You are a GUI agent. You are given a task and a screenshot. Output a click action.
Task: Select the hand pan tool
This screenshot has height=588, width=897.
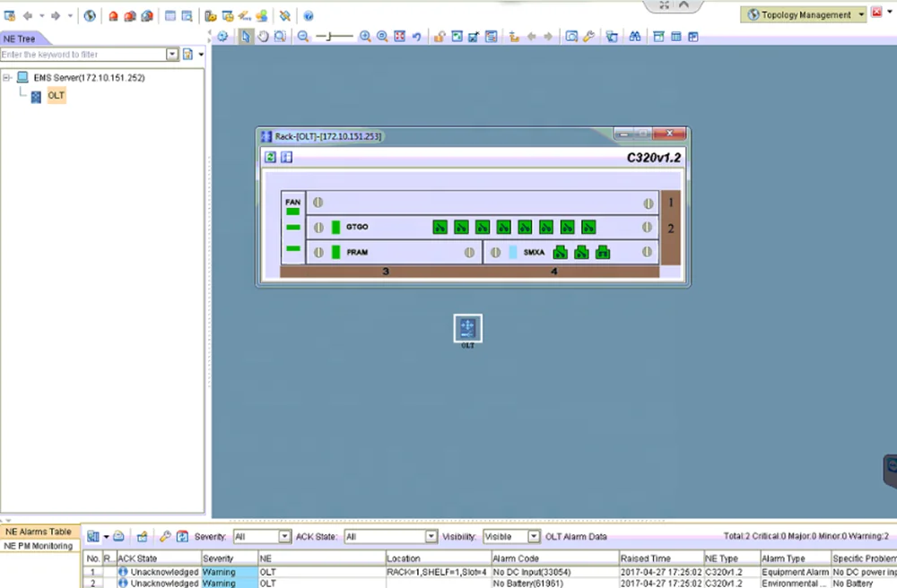click(263, 37)
